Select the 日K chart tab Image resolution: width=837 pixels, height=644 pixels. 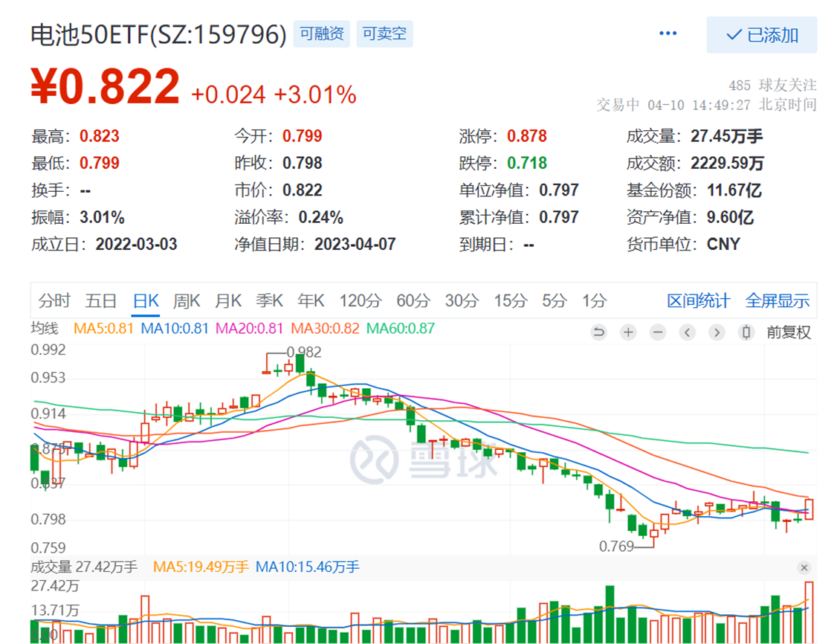(x=146, y=300)
